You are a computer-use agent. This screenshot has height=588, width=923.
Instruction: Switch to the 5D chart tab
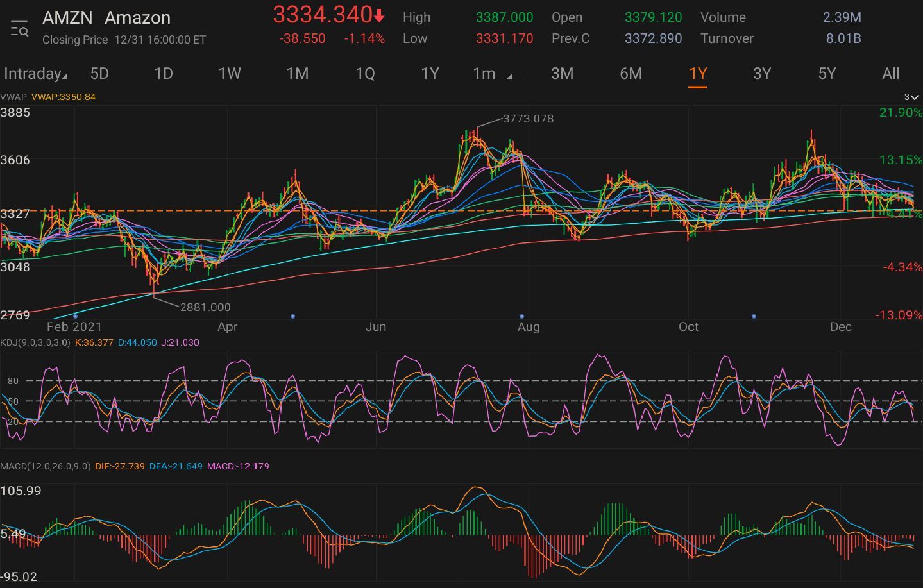[99, 73]
